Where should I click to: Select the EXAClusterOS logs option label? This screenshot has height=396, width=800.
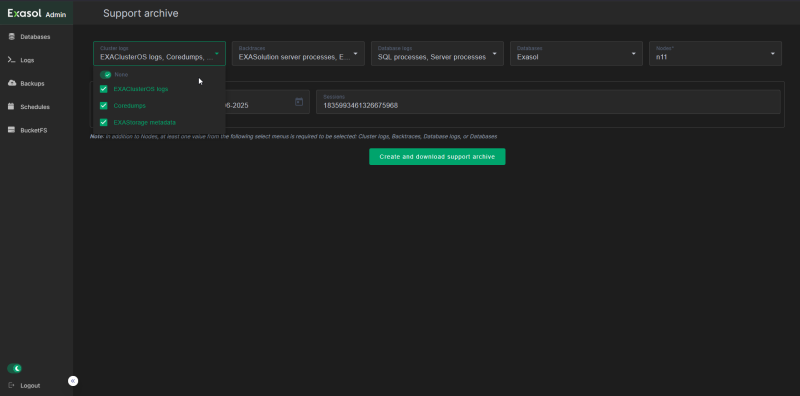[x=141, y=89]
